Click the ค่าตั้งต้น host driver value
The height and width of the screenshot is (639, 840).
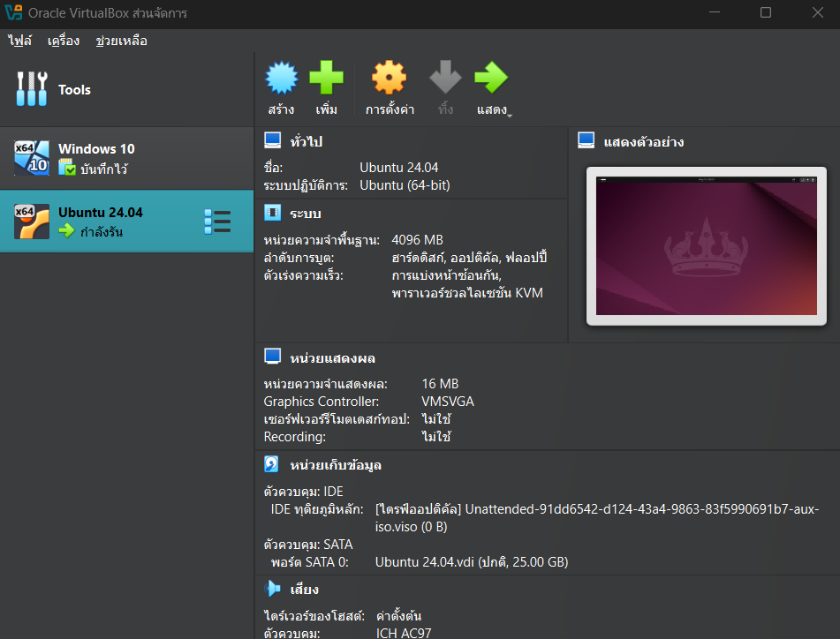pos(398,615)
